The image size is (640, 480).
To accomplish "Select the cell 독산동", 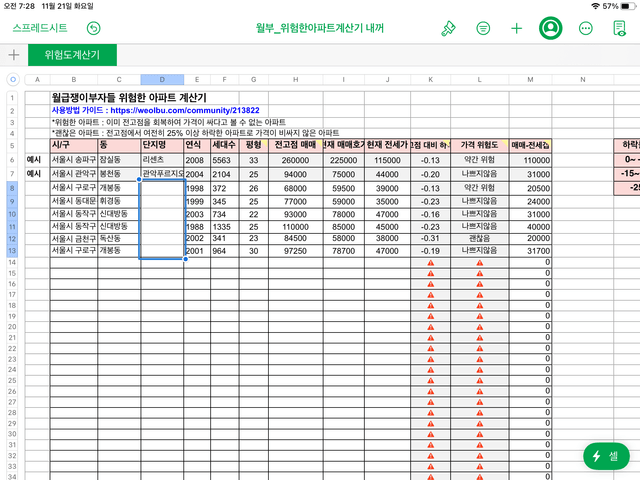I will [x=119, y=238].
